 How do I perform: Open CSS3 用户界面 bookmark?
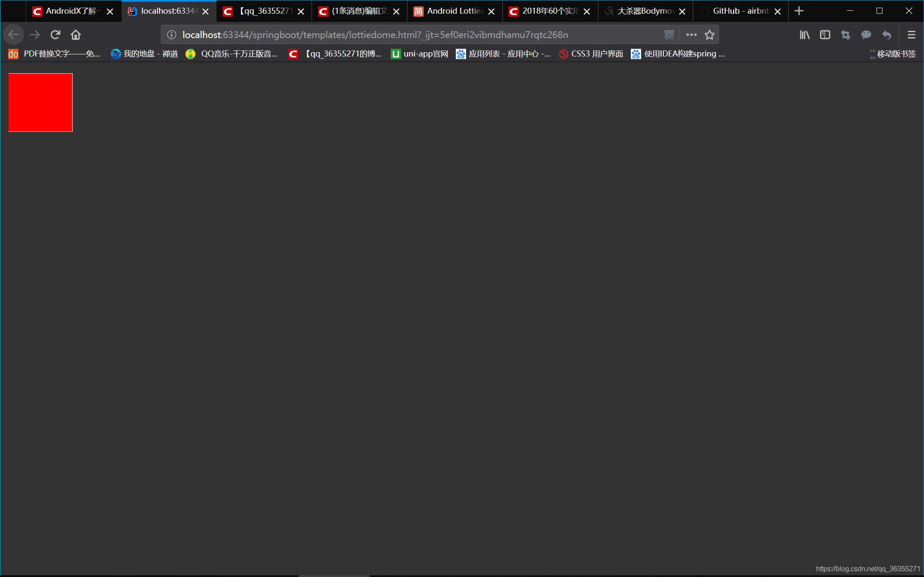(591, 54)
